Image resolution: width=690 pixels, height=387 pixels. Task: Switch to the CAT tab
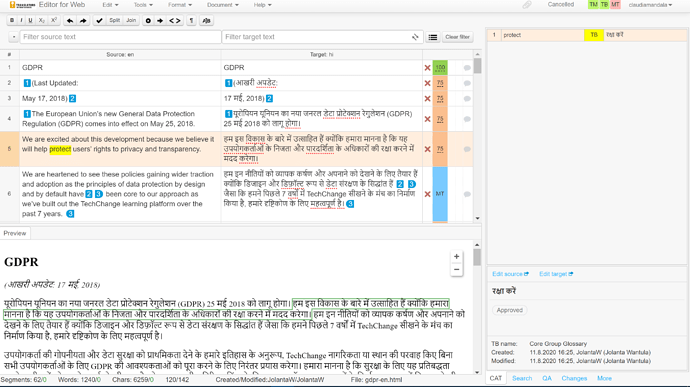click(496, 378)
